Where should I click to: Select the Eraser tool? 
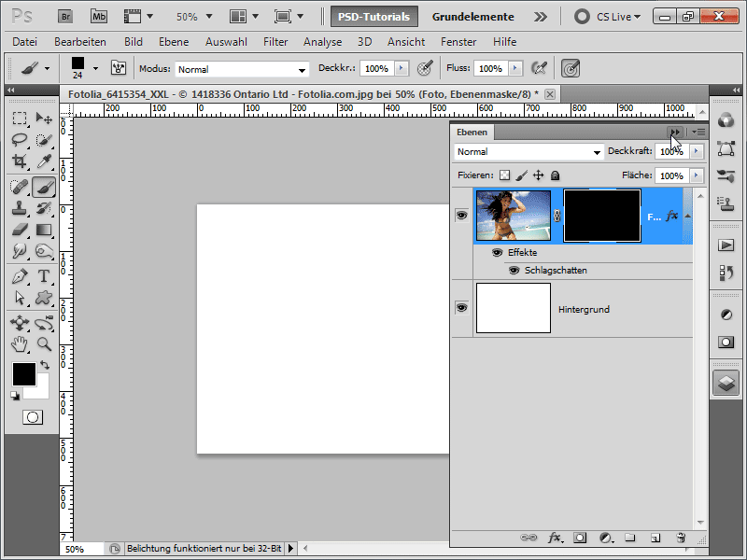click(x=20, y=230)
